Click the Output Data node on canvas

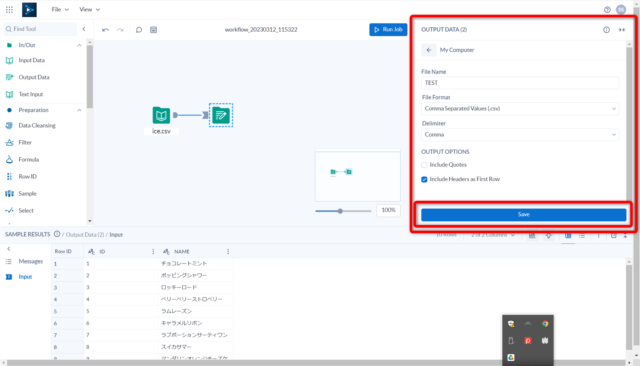coord(221,115)
